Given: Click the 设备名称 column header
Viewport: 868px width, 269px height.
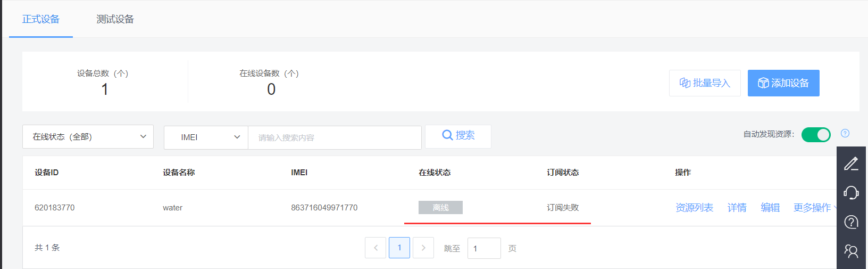Looking at the screenshot, I should [x=179, y=173].
